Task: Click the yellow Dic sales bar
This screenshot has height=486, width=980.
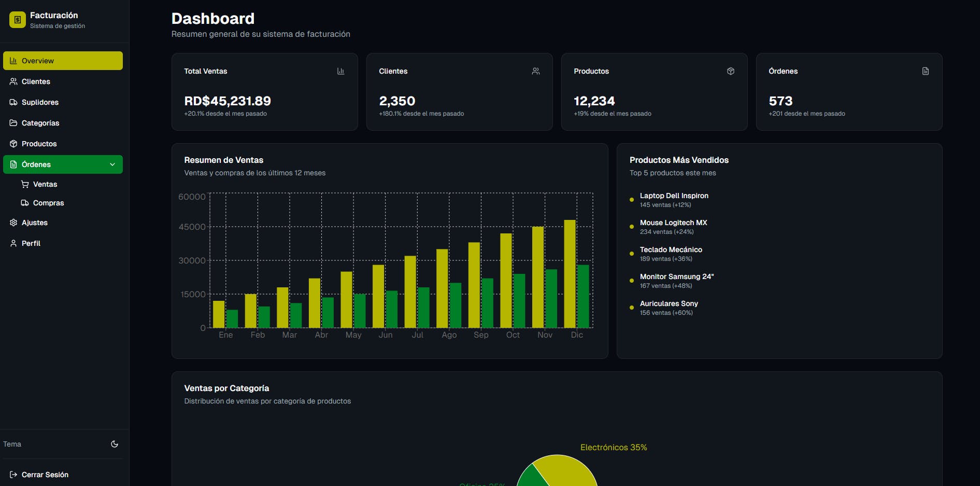Action: click(x=570, y=274)
